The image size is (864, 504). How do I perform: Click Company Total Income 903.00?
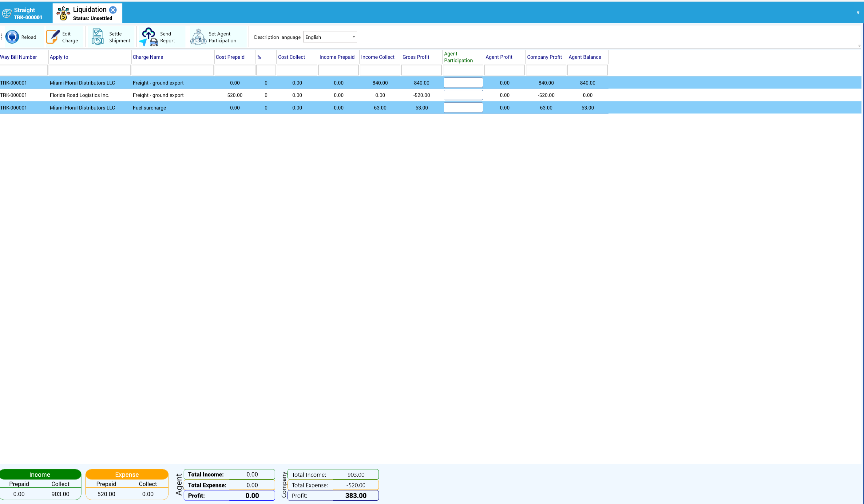tap(356, 474)
